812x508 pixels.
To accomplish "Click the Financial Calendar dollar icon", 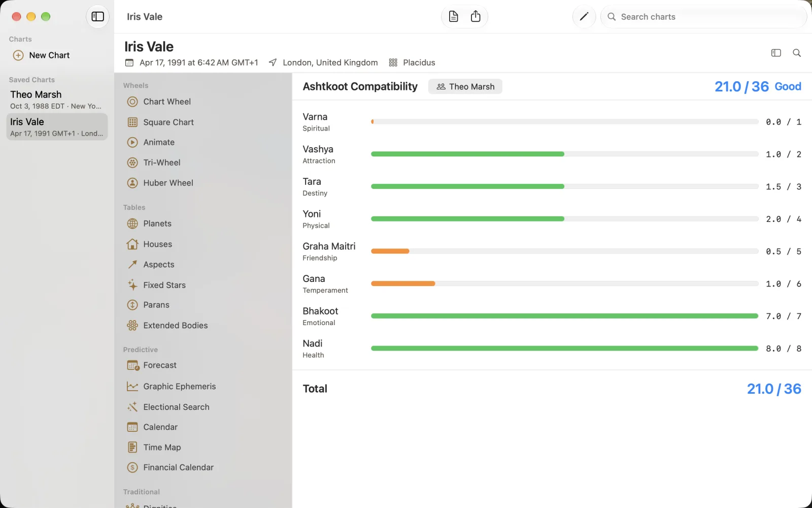I will point(132,467).
